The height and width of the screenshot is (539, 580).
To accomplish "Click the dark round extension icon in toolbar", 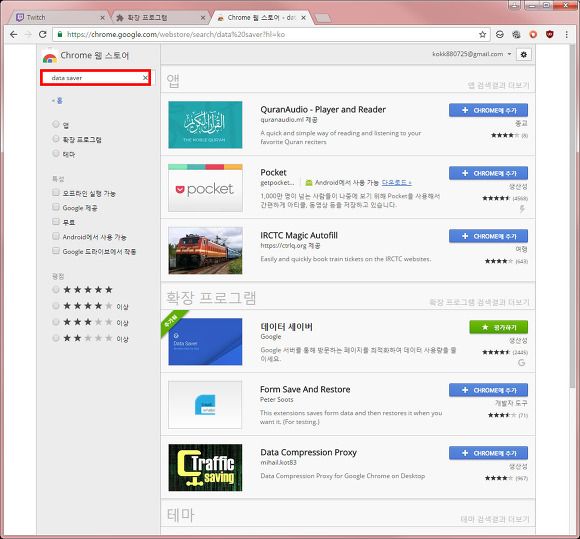I will coord(516,34).
